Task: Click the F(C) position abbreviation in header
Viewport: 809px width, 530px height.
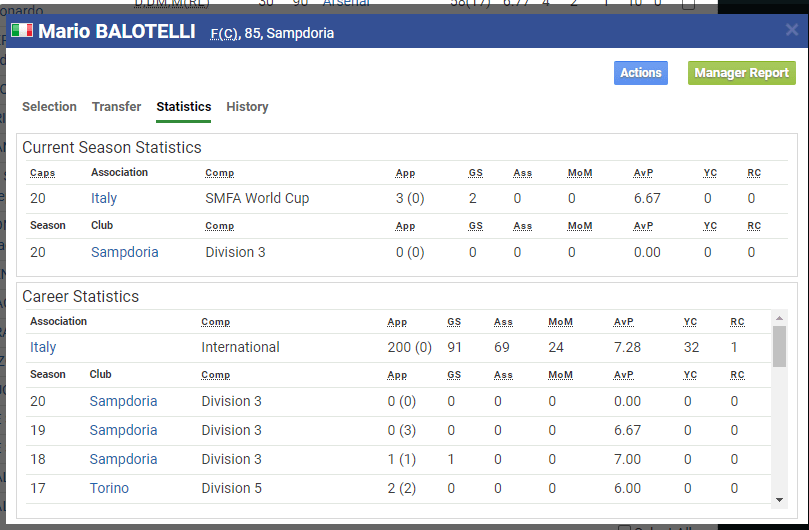Action: tap(224, 34)
